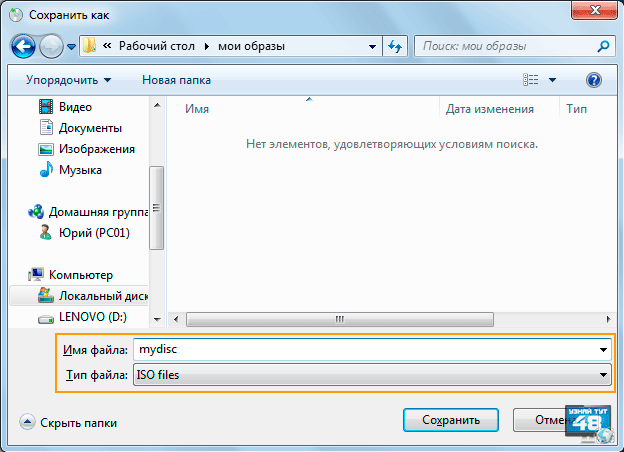Viewport: 624px width, 452px height.
Task: Open recent locations dropdown next to Forward
Action: tap(71, 47)
